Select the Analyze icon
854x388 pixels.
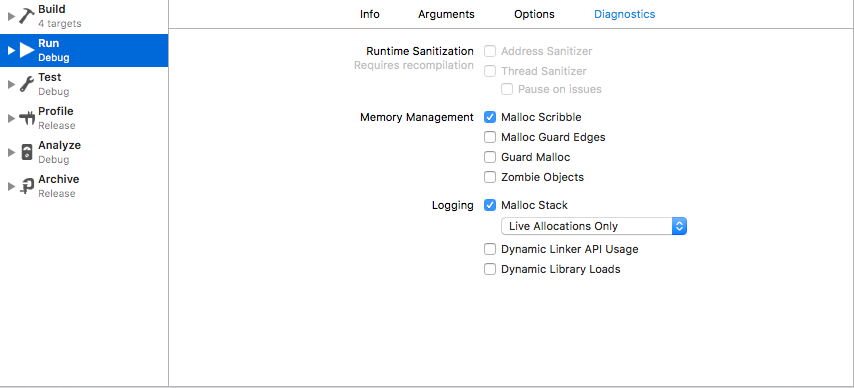pyautogui.click(x=26, y=152)
